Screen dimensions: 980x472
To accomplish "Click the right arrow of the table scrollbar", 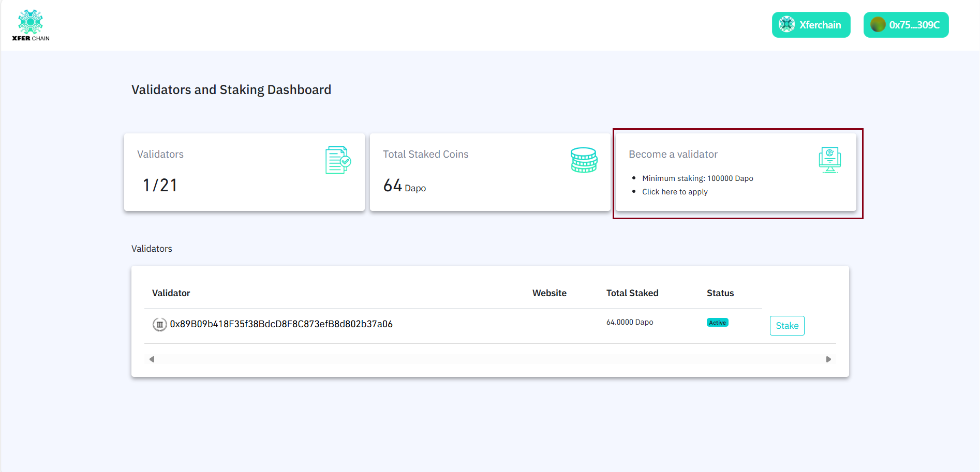I will tap(828, 359).
